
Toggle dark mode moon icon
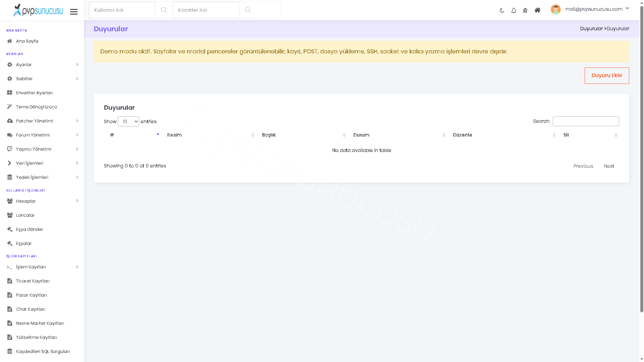click(502, 10)
